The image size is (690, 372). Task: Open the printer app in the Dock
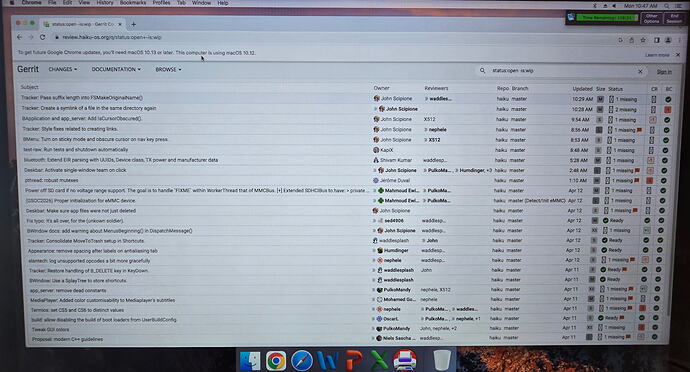click(x=405, y=361)
